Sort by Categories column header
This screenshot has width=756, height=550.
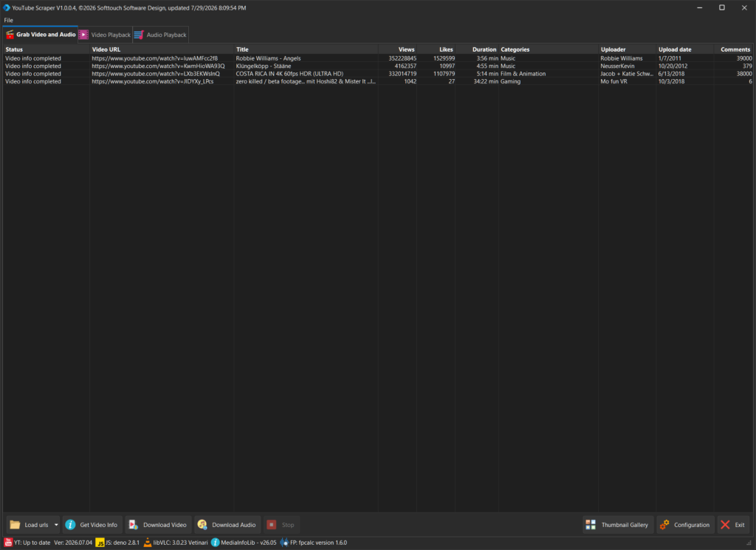tap(549, 49)
